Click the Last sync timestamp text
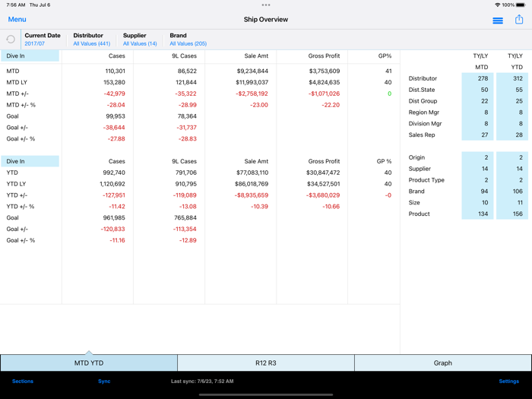The image size is (532, 399). 202,382
